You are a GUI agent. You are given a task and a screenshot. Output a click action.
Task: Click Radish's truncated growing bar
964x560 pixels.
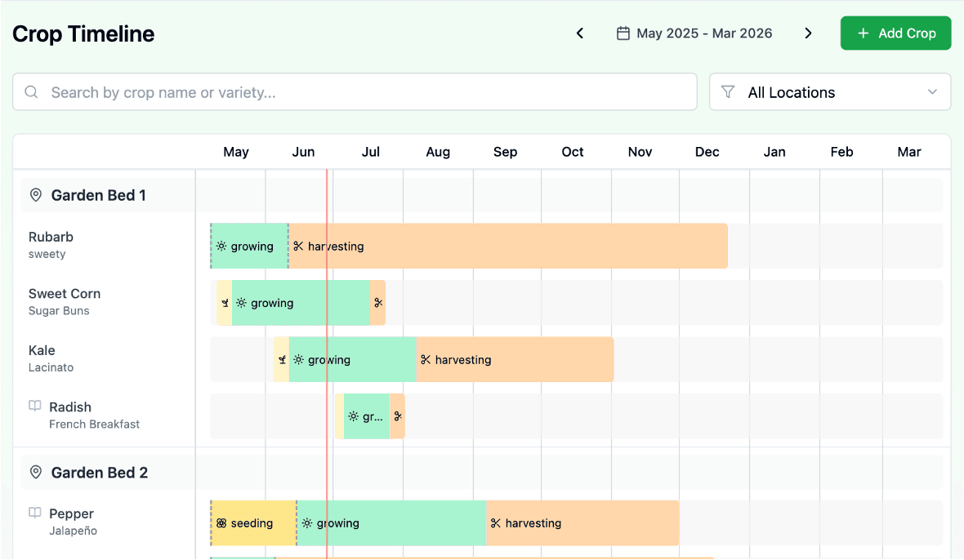pyautogui.click(x=367, y=416)
